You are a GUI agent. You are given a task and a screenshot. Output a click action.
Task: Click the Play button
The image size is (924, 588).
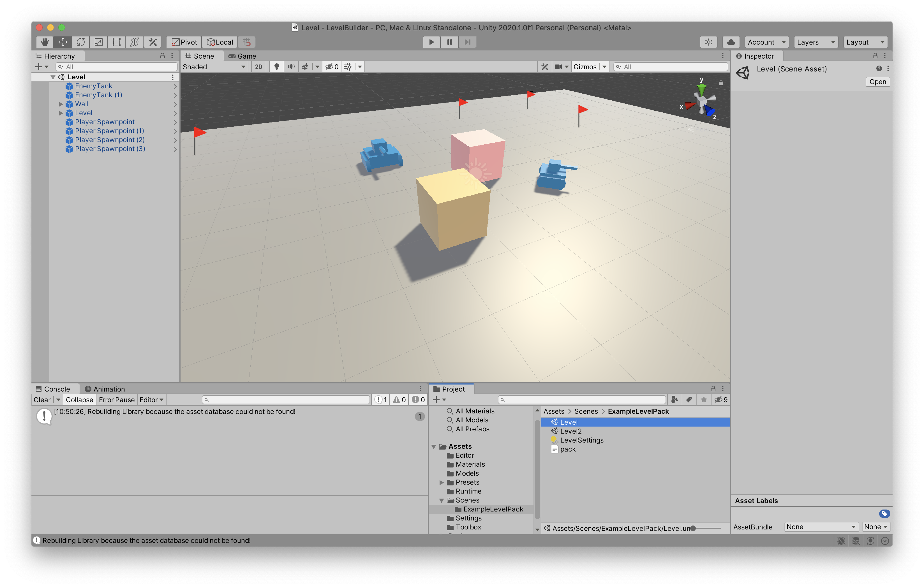click(431, 42)
